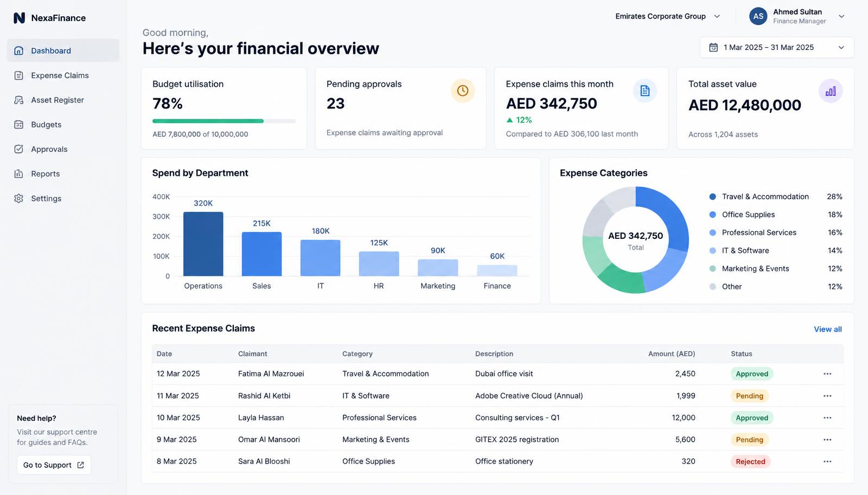Click the Claimant column header

click(x=253, y=354)
